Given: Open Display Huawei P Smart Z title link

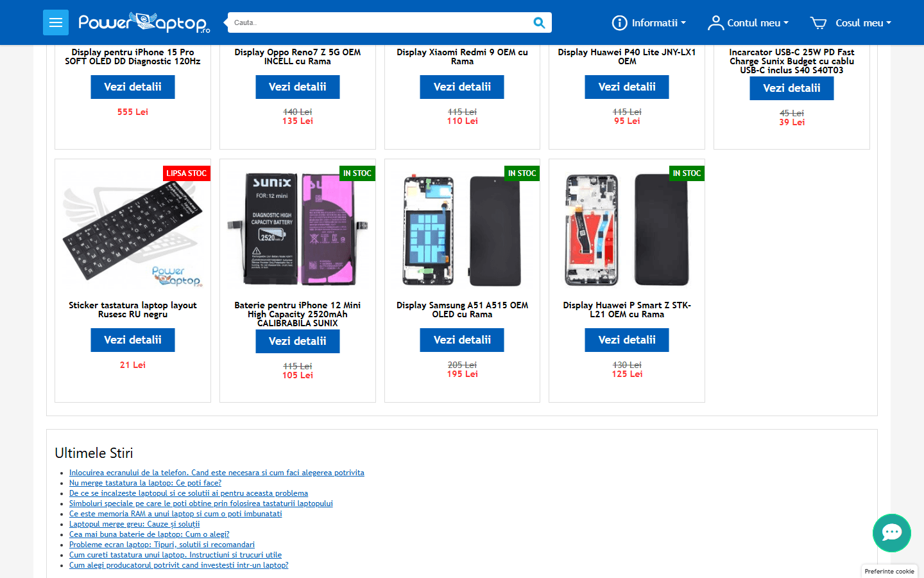Looking at the screenshot, I should click(627, 310).
